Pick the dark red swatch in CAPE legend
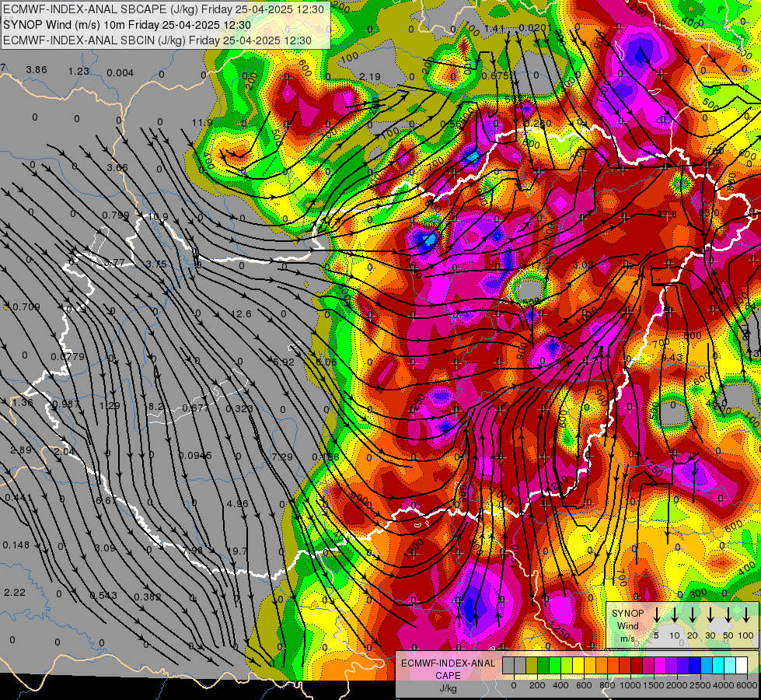This screenshot has width=761, height=700. coord(637,666)
